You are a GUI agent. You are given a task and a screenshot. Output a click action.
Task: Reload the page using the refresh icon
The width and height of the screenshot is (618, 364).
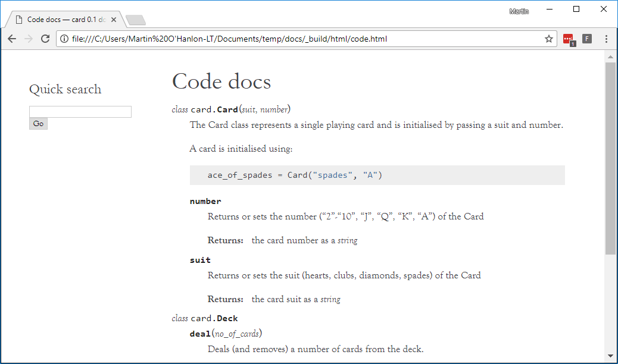(45, 38)
